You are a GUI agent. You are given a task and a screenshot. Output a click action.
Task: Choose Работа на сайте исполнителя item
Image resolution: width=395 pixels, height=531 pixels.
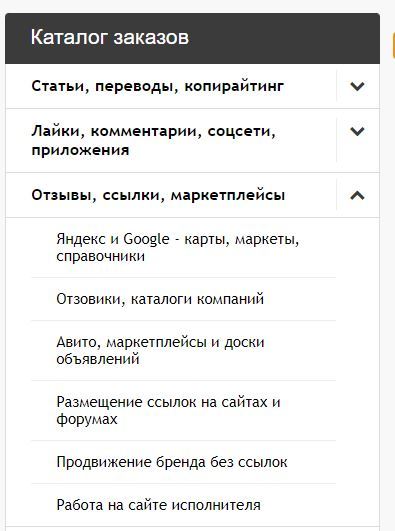click(x=159, y=505)
